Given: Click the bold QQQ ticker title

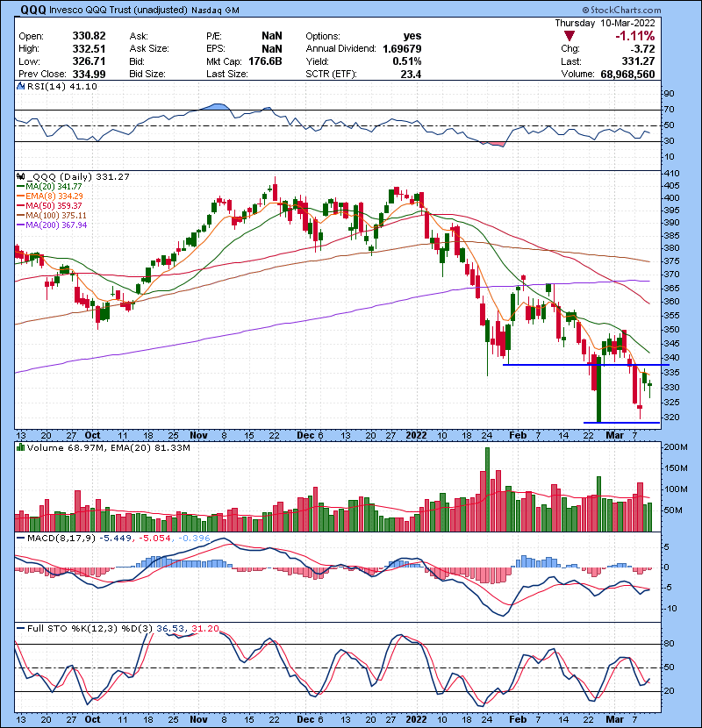Looking at the screenshot, I should click(33, 10).
